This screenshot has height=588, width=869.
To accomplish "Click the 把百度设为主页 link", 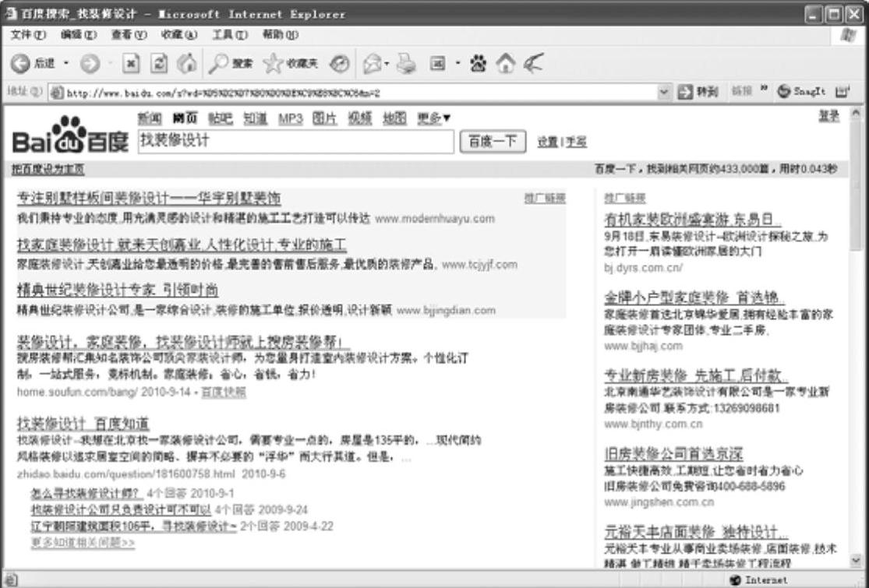I will (x=48, y=169).
